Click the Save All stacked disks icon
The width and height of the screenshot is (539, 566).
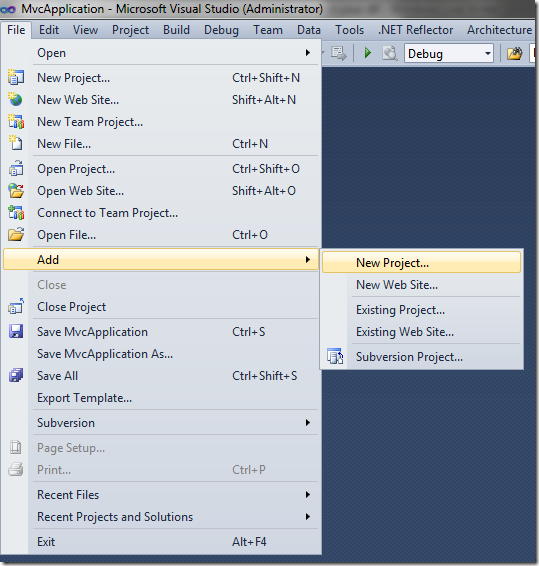(x=16, y=375)
